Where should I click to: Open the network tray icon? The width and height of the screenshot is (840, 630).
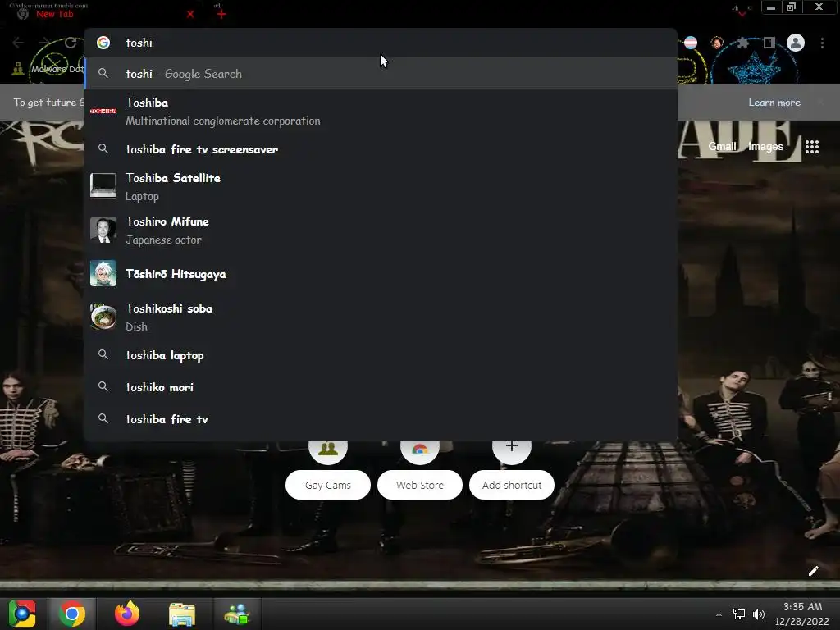pyautogui.click(x=739, y=614)
